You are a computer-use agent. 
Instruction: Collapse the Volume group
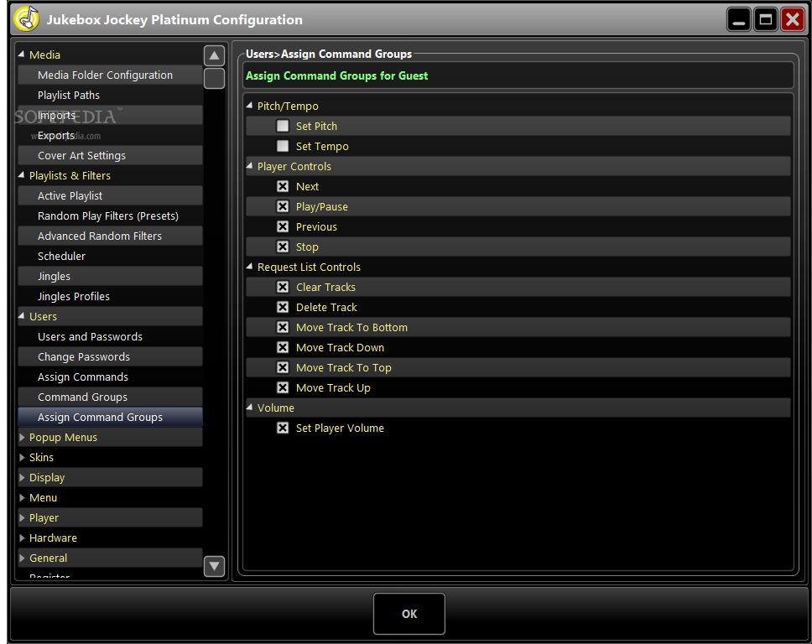pos(250,408)
